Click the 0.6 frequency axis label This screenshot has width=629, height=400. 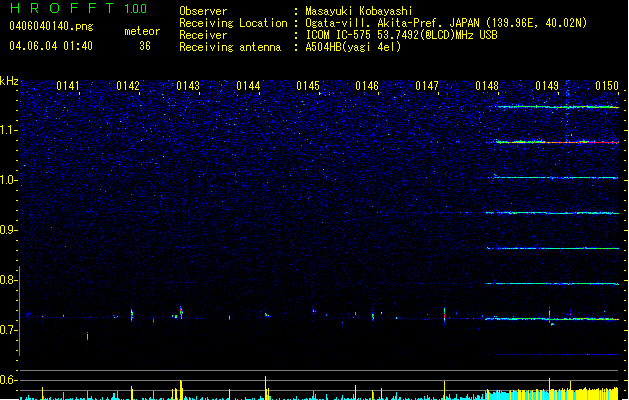(9, 380)
